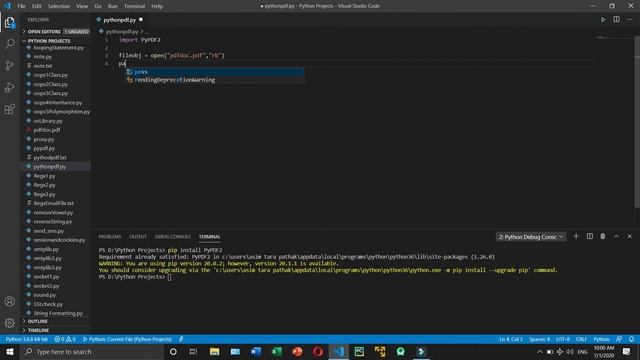Open the Edit menu
640x360 pixels.
(37, 6)
